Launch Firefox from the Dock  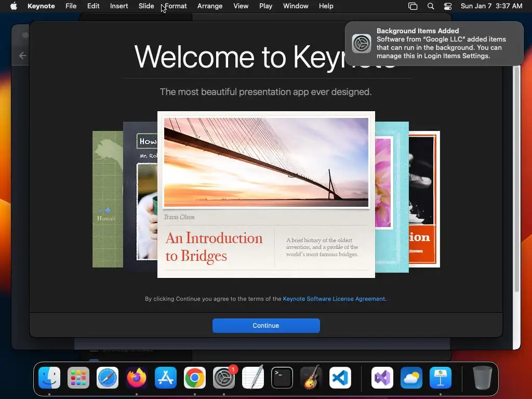coord(137,378)
